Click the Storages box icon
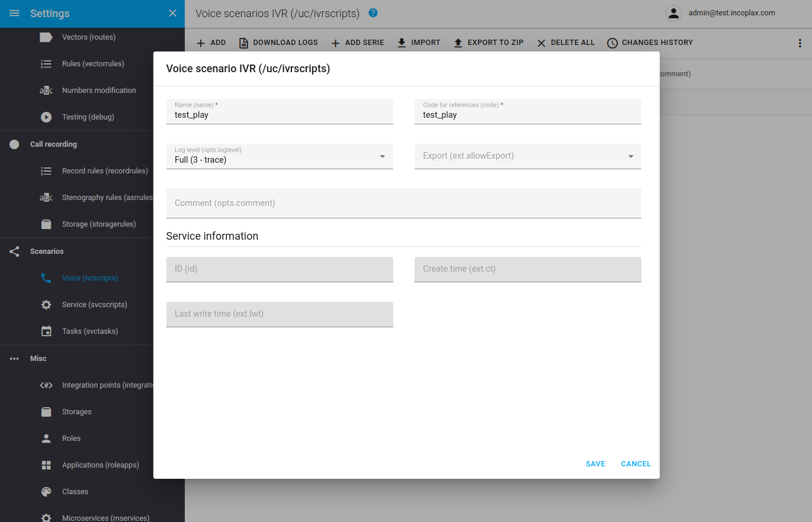The width and height of the screenshot is (812, 522). coord(46,412)
